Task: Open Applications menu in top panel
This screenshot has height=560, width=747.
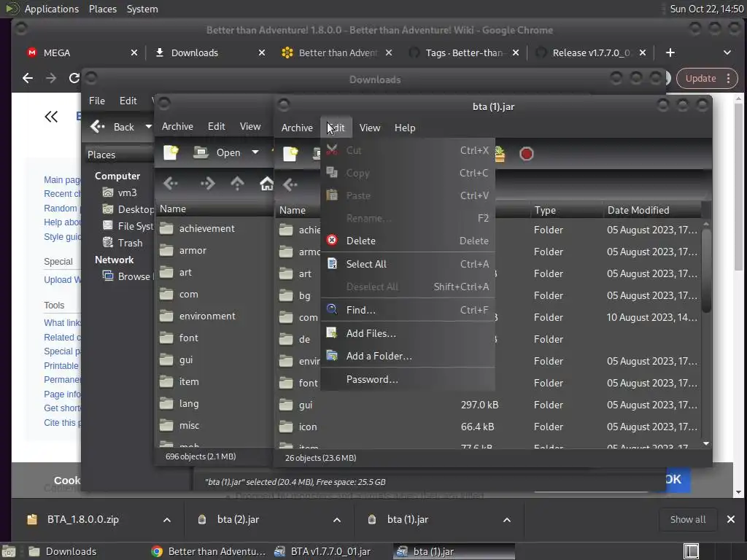Action: (52, 9)
